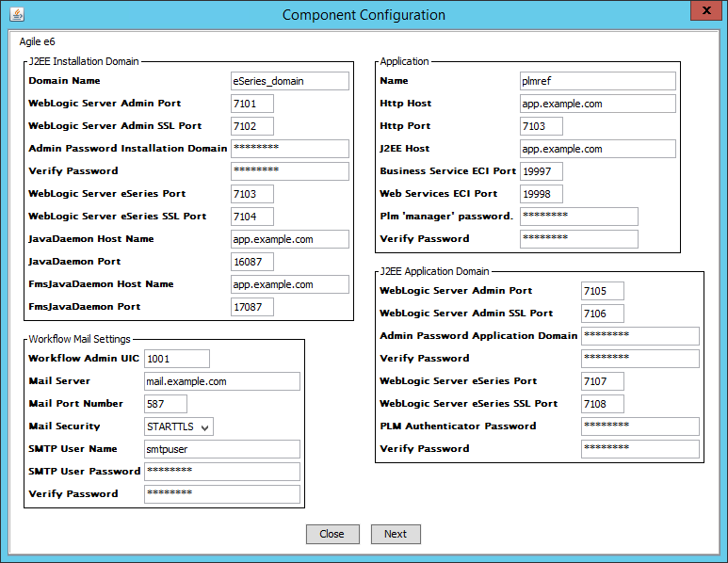
Task: Edit JavaDaemon Port 16087 field
Action: (252, 262)
